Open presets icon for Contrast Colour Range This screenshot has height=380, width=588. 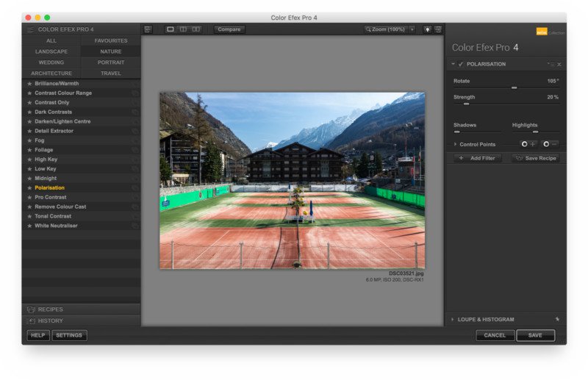135,93
